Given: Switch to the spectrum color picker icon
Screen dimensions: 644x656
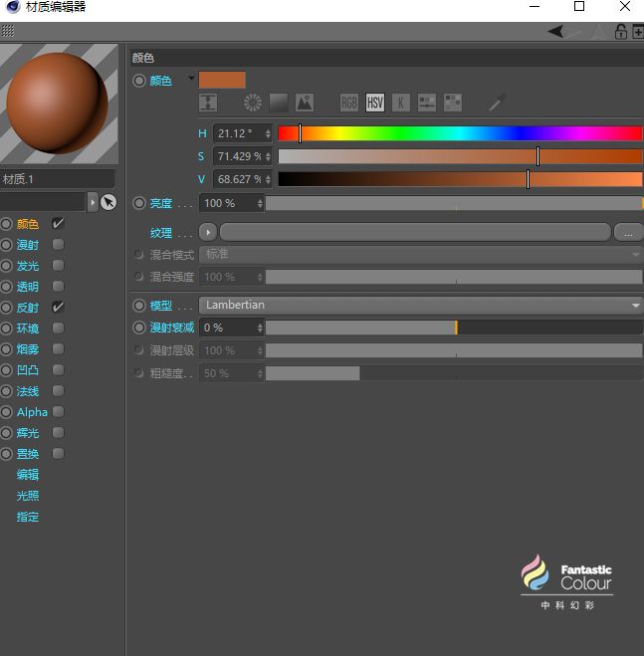Looking at the screenshot, I should (279, 103).
